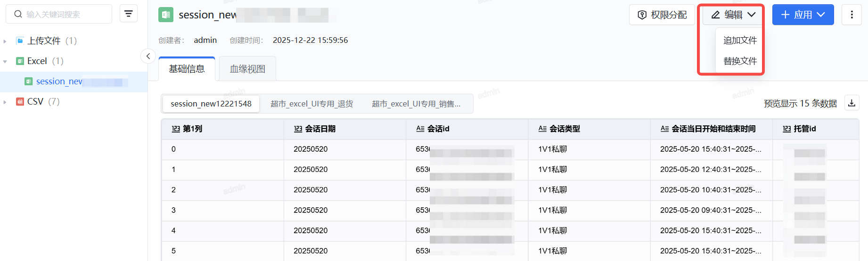868x261 pixels.
Task: Open the 应用 dropdown button
Action: pyautogui.click(x=802, y=15)
